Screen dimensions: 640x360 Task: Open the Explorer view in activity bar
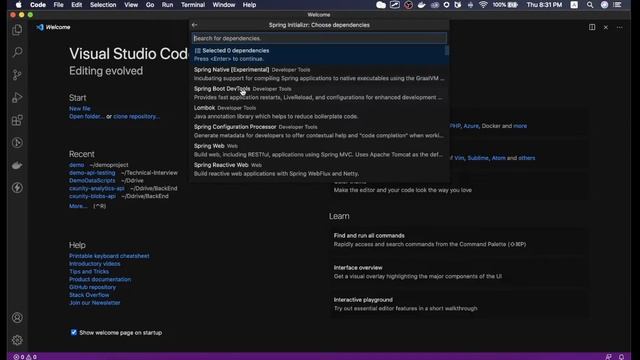(17, 30)
